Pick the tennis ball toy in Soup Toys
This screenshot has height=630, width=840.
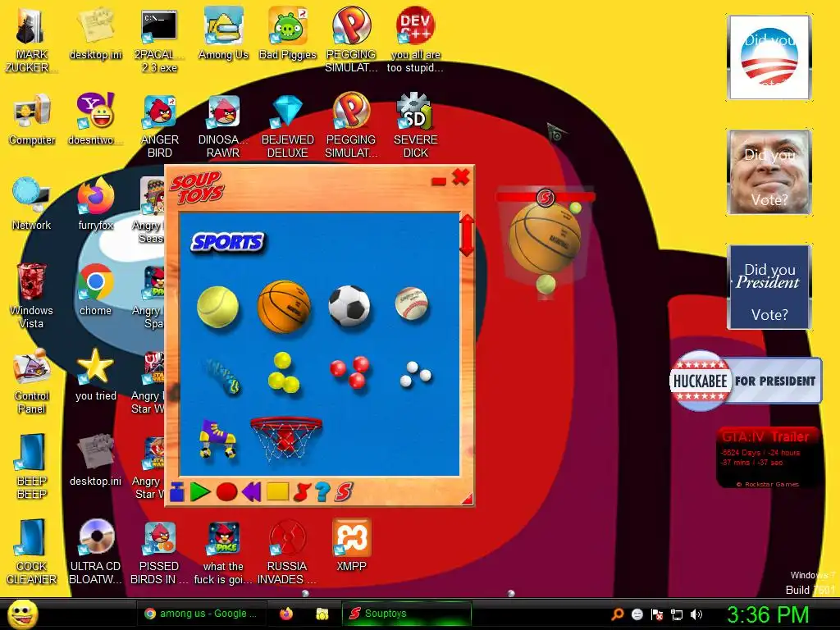pyautogui.click(x=217, y=307)
